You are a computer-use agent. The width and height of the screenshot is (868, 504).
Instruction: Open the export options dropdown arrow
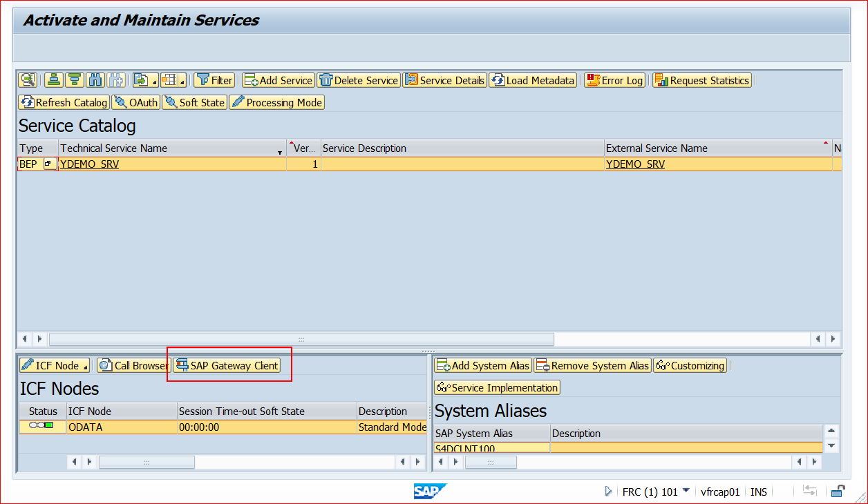tap(154, 81)
